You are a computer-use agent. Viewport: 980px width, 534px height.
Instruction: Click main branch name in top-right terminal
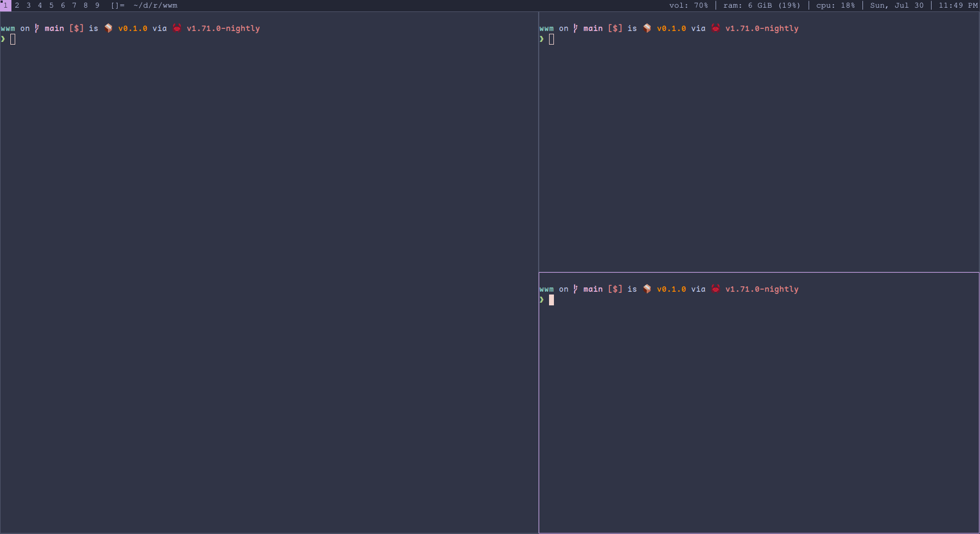pos(593,28)
